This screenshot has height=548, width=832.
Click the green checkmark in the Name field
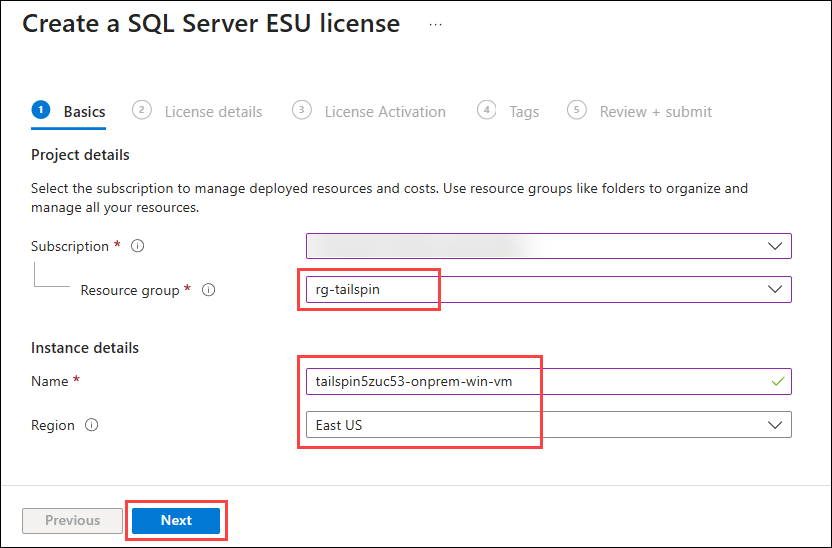[x=778, y=381]
